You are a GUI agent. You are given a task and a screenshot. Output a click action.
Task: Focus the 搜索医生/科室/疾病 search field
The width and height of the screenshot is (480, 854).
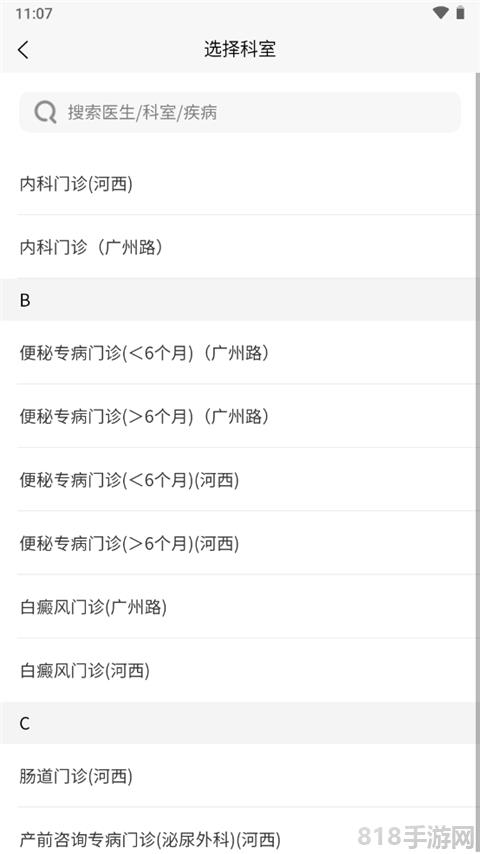tap(240, 112)
